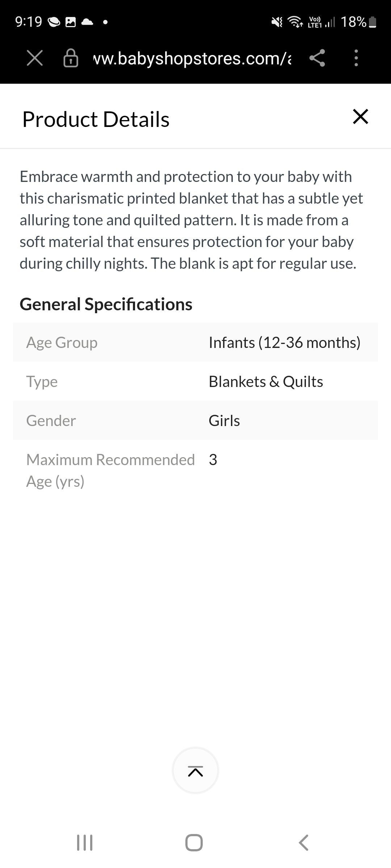
Task: Open recent apps from the navigation bar
Action: coord(85,843)
